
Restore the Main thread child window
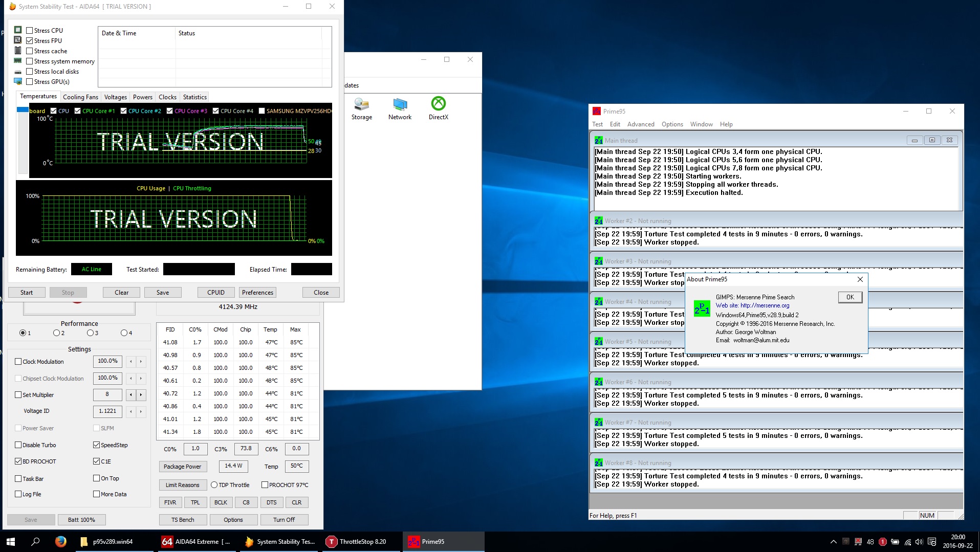pyautogui.click(x=932, y=140)
